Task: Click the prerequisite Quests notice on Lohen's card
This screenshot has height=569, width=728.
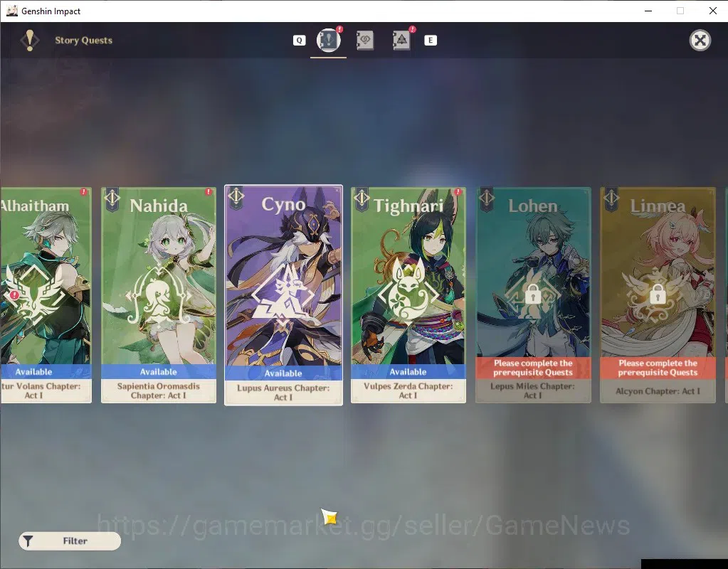Action: point(533,368)
